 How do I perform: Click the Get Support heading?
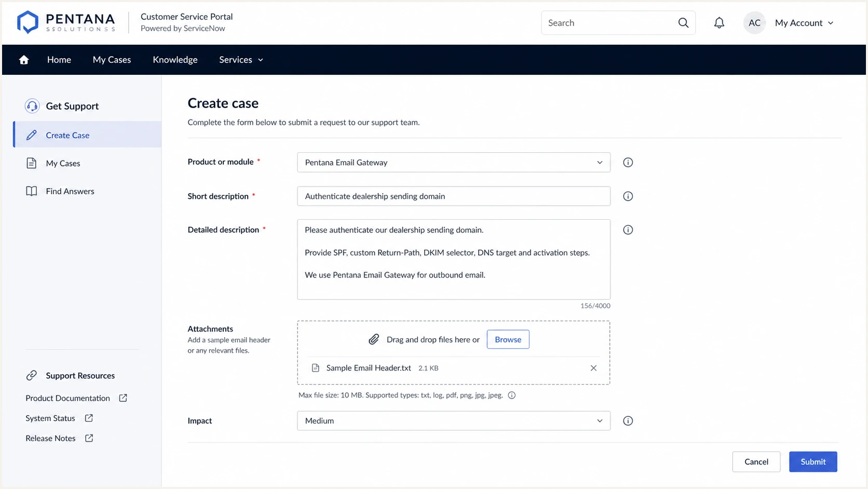coord(72,106)
